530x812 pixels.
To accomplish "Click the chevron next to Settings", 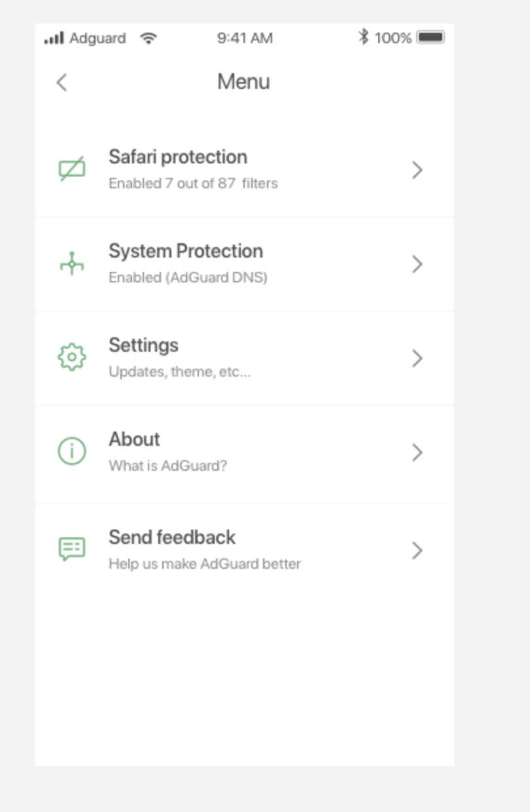I will click(x=417, y=357).
